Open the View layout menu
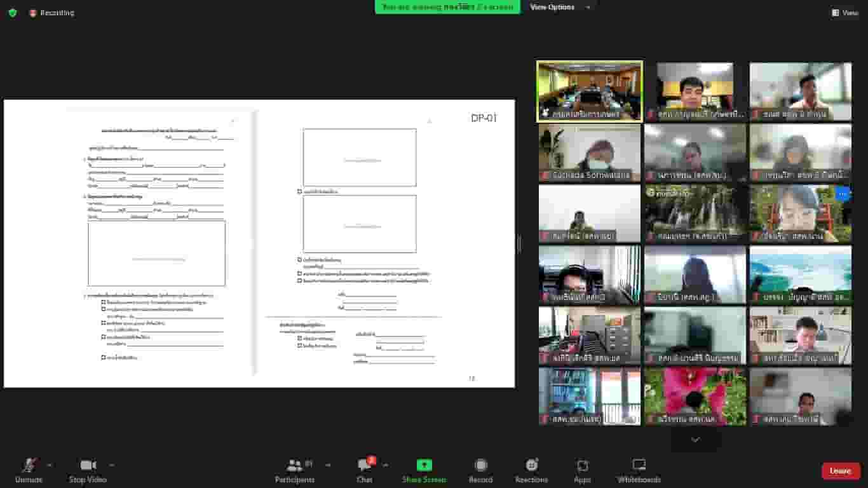Screen dimensions: 868x488 (x=844, y=13)
